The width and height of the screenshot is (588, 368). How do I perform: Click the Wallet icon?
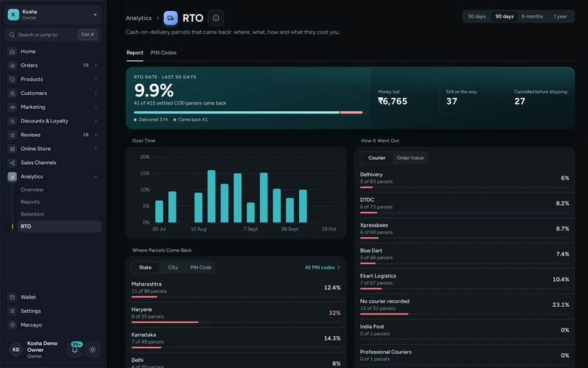pos(12,297)
